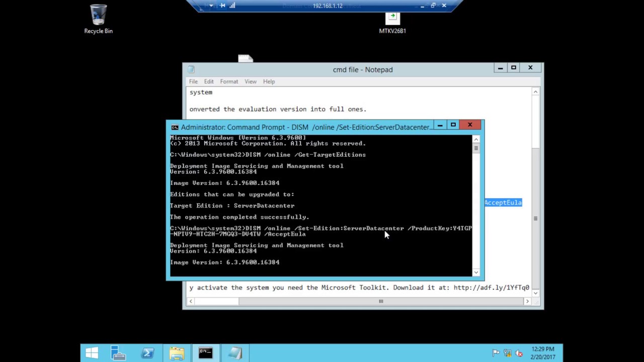Open the Notepad Edit menu
The image size is (644, 362).
209,81
